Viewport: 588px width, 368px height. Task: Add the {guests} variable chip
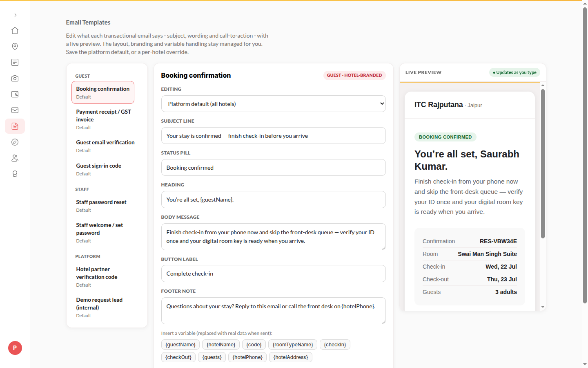pyautogui.click(x=212, y=357)
